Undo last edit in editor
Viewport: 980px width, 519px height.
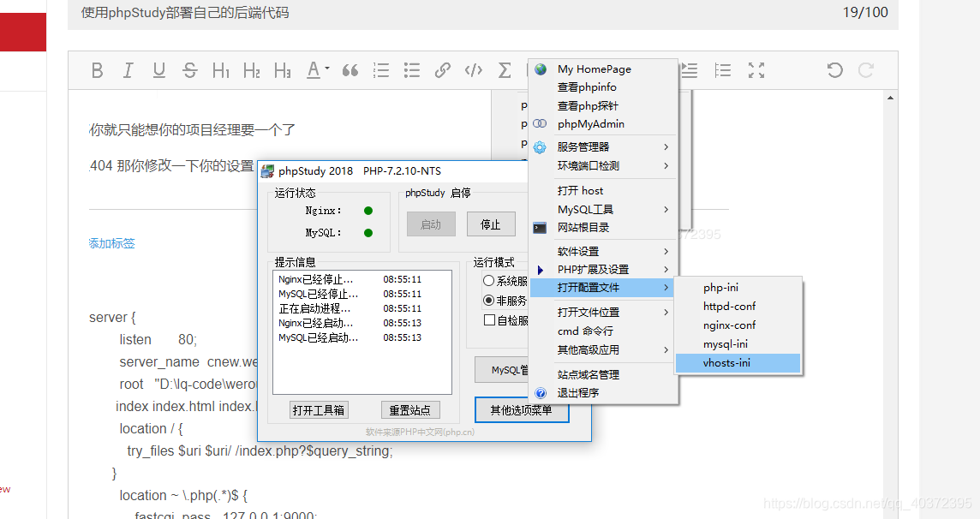835,70
